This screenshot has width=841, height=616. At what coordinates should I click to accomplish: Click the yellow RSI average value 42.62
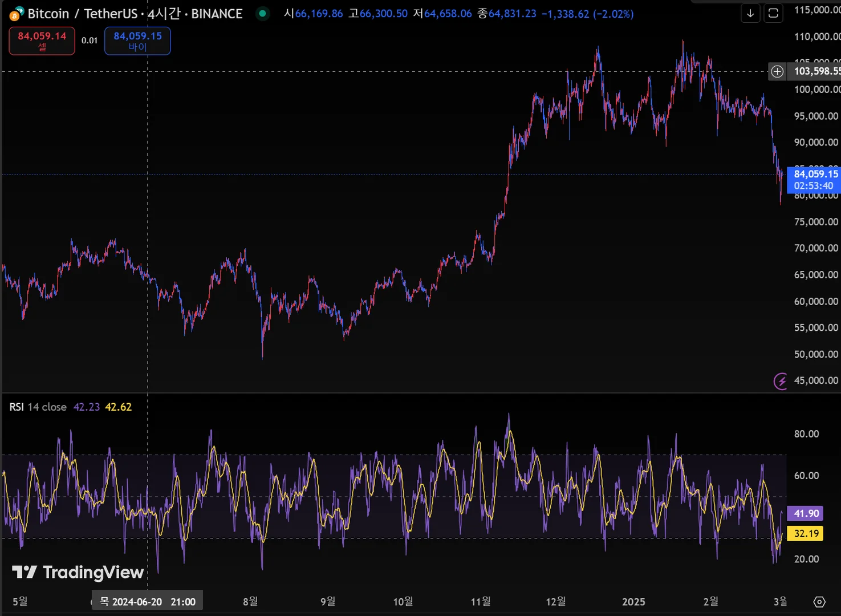tap(119, 407)
